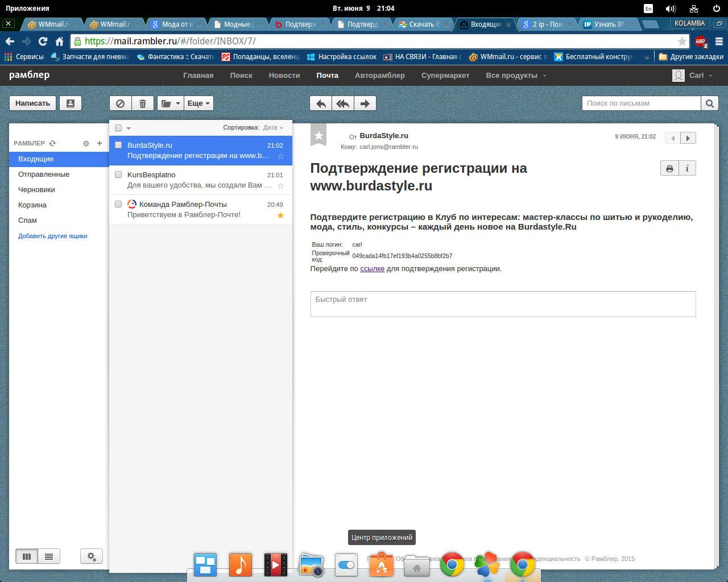Open the browser Home icon
Viewport: 728px width, 582px height.
(59, 41)
